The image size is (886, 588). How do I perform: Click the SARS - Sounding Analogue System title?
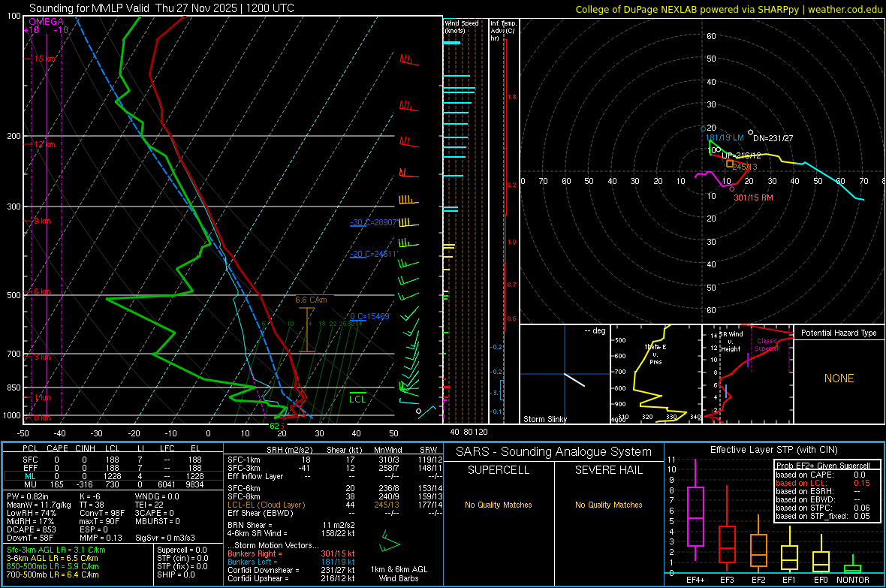coord(554,452)
